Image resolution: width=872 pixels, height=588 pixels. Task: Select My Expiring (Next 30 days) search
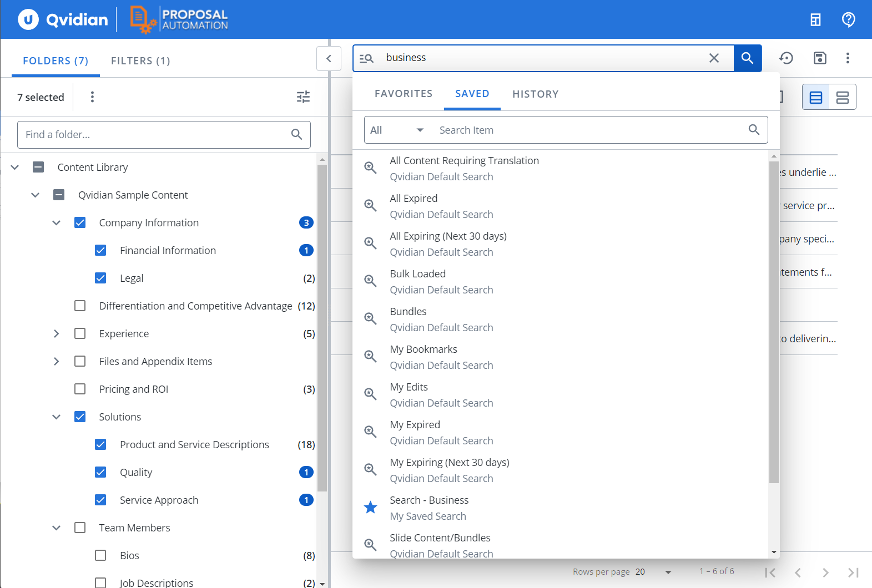[x=561, y=470]
